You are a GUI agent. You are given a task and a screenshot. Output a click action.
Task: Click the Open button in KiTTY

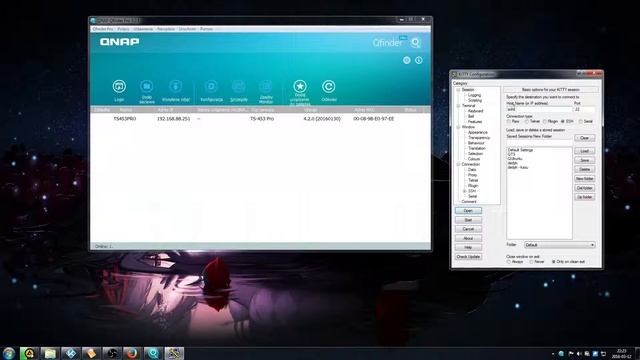click(468, 211)
